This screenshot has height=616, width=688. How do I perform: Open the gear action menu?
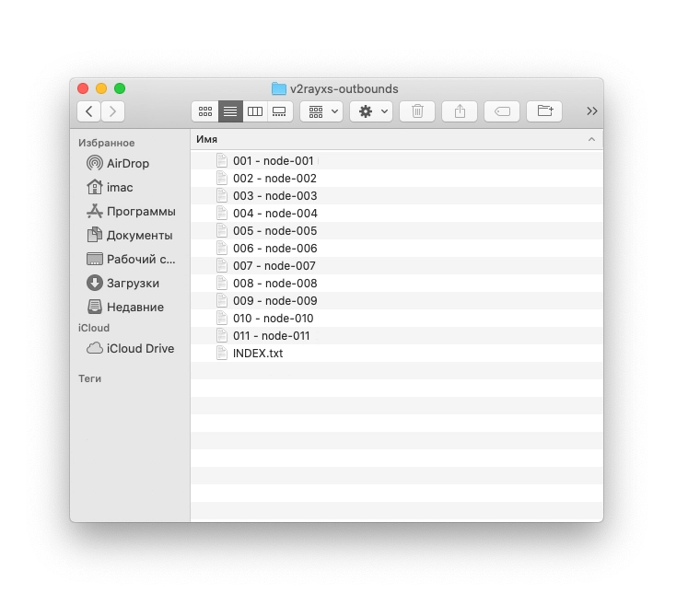[371, 111]
